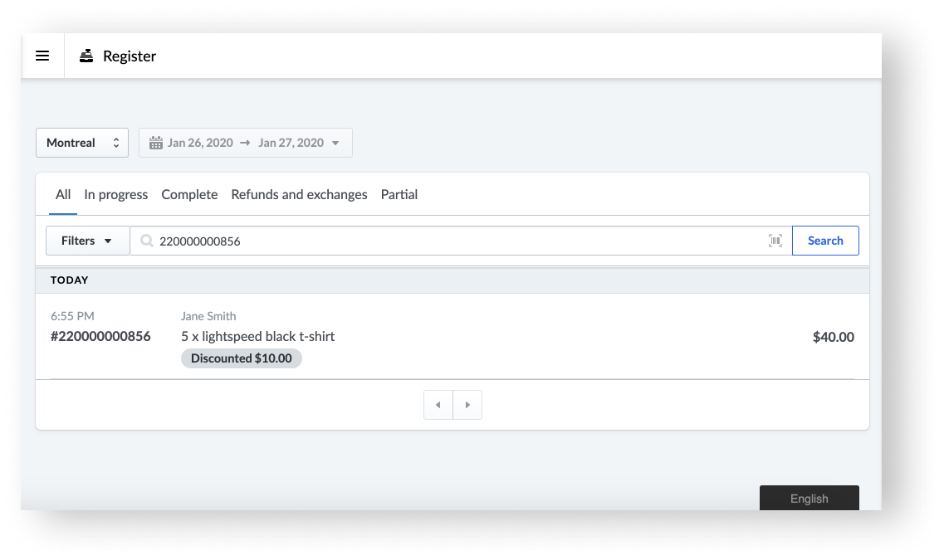Click the barcode scanner icon in search field
The image size is (944, 560).
coord(775,241)
